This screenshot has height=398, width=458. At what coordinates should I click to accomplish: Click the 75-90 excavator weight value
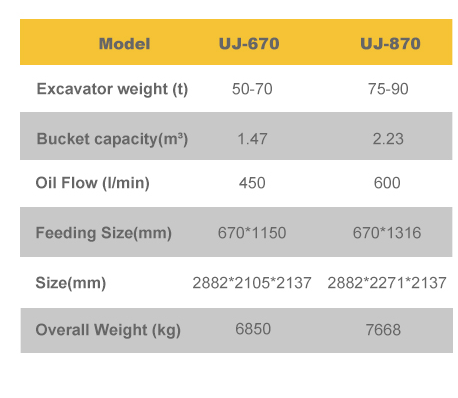[388, 89]
